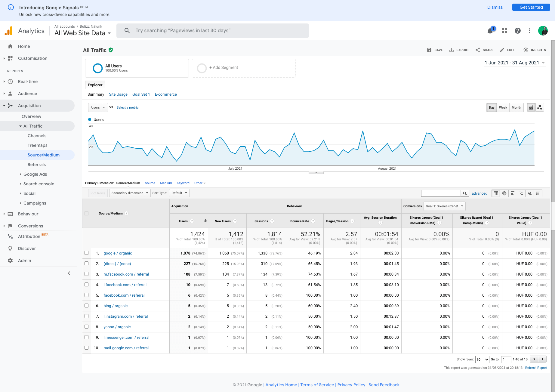Click the Discover lightbulb icon
Image resolution: width=555 pixels, height=392 pixels.
10,248
